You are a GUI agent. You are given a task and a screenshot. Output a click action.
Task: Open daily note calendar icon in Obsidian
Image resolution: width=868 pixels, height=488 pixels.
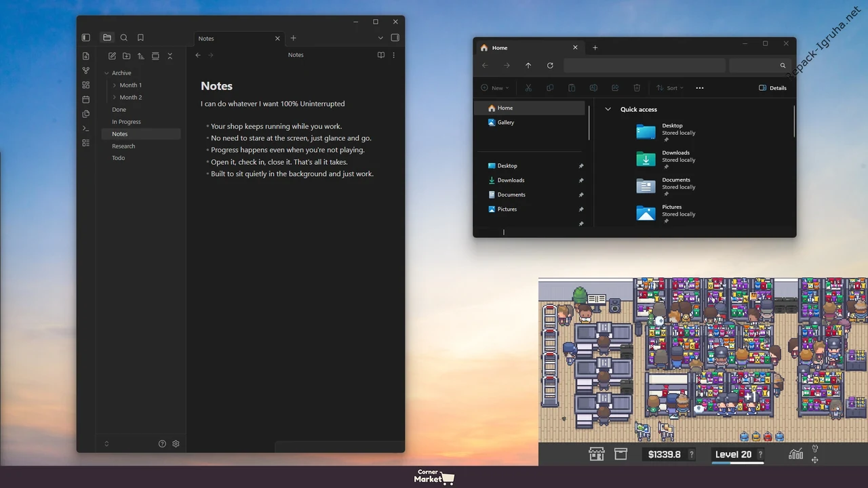pos(85,100)
